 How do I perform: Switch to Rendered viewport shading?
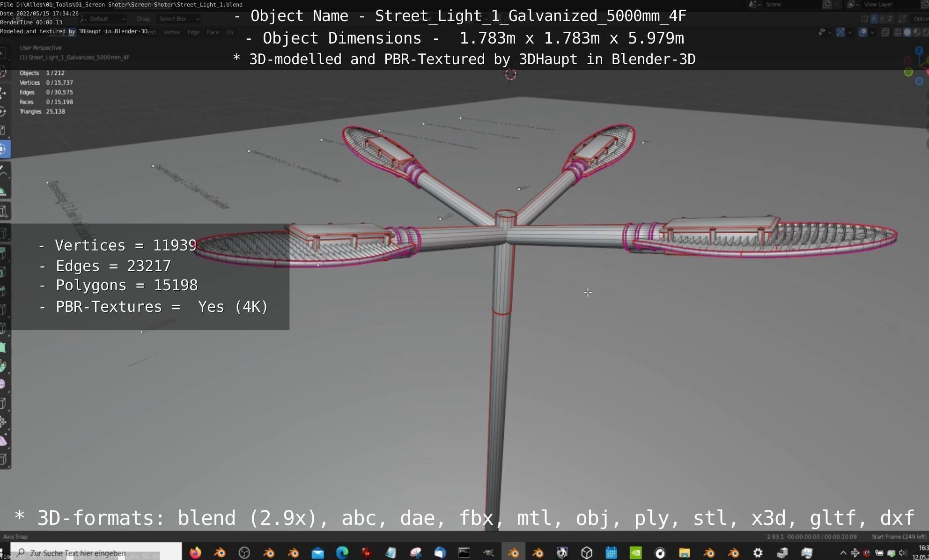point(926,32)
